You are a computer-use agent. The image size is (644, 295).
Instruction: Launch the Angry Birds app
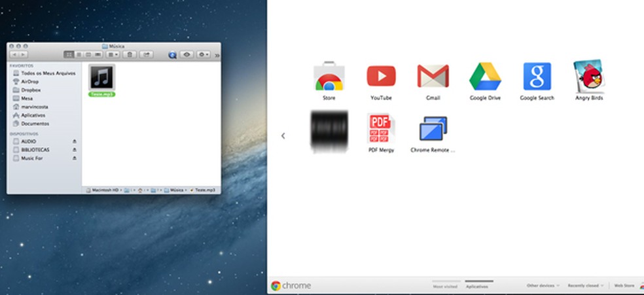[x=589, y=77]
